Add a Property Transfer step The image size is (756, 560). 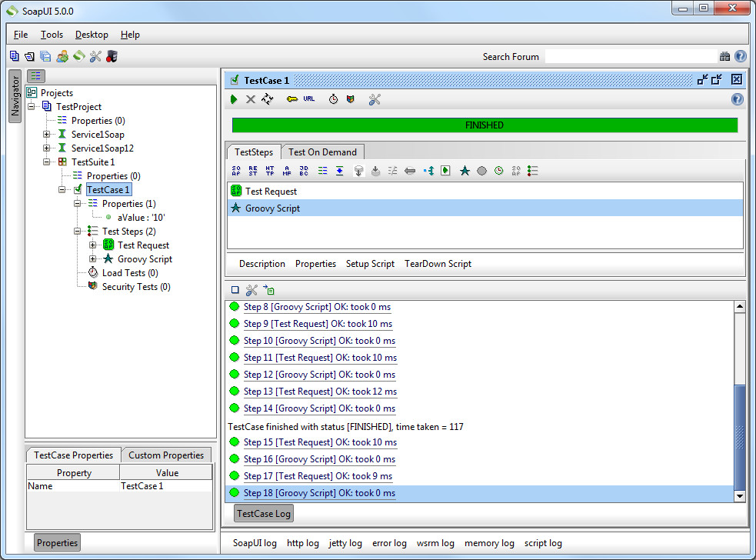[340, 171]
